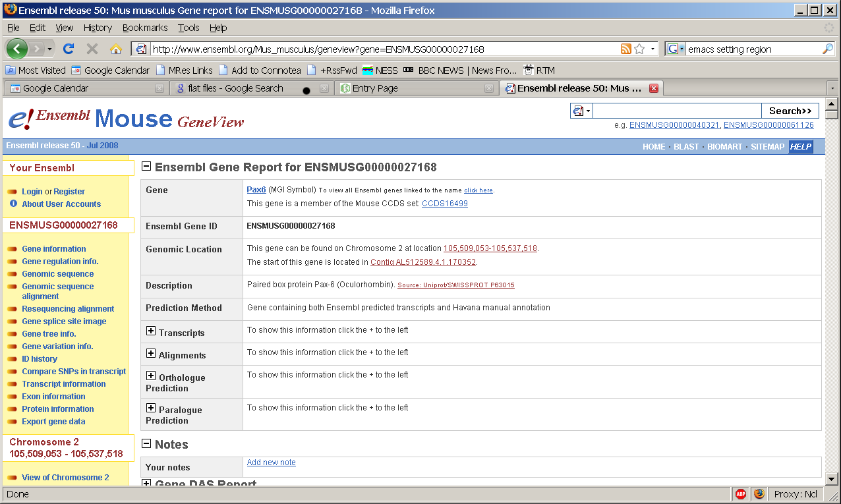Click the RSS feed icon in address bar
The width and height of the screenshot is (841, 504).
pyautogui.click(x=625, y=49)
